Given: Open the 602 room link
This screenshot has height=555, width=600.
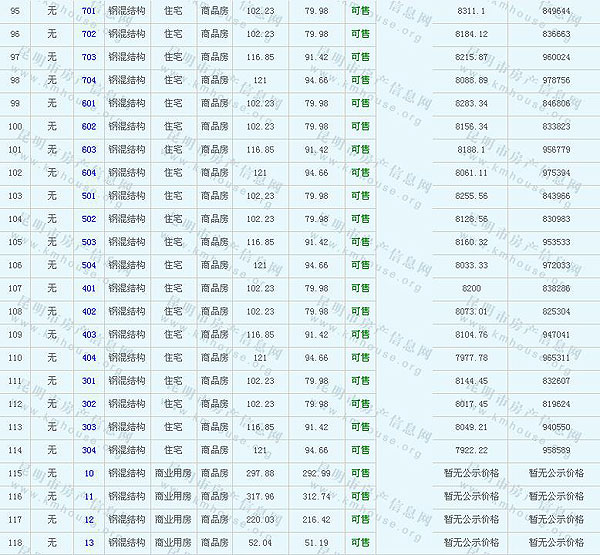Looking at the screenshot, I should tap(89, 126).
